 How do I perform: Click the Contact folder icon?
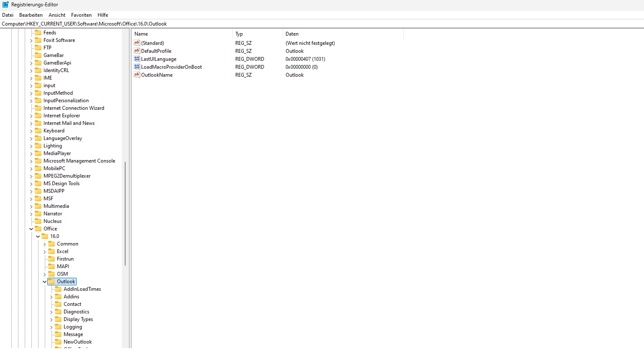pyautogui.click(x=58, y=304)
